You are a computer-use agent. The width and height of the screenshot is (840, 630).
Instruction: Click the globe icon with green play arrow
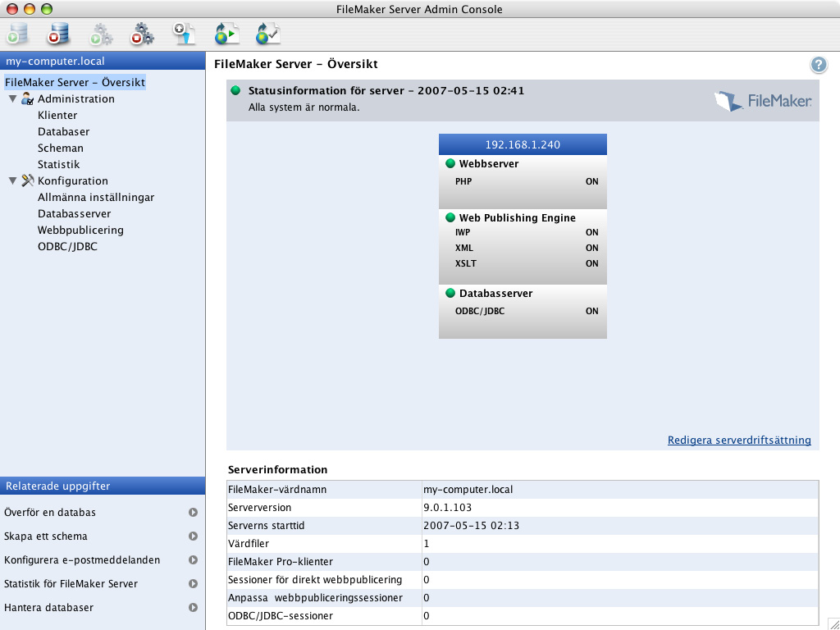click(x=226, y=34)
